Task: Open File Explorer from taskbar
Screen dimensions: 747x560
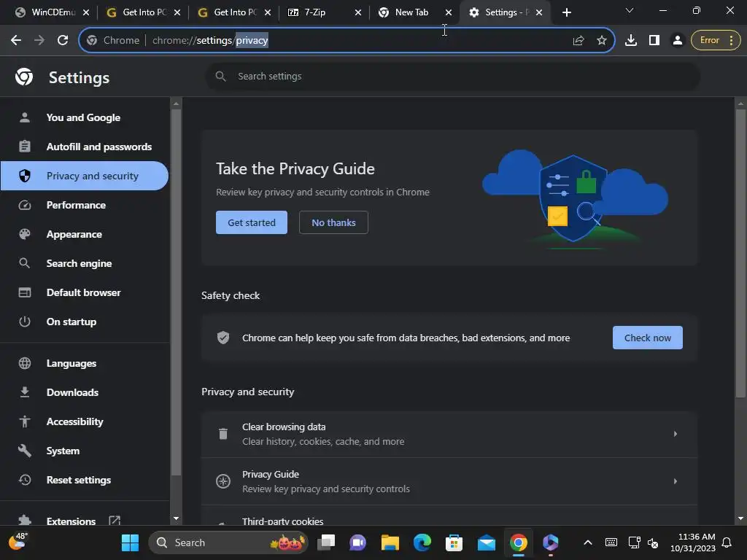Action: (x=390, y=542)
